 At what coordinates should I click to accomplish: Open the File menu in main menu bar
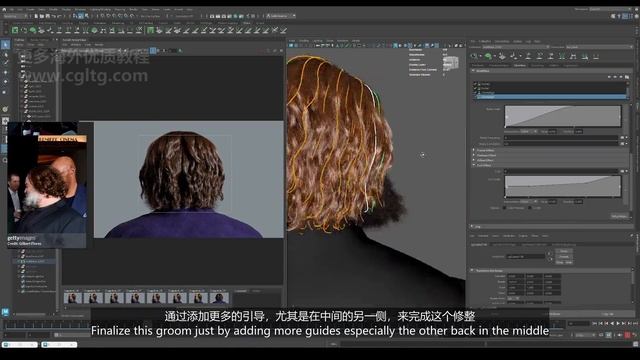[x=12, y=9]
